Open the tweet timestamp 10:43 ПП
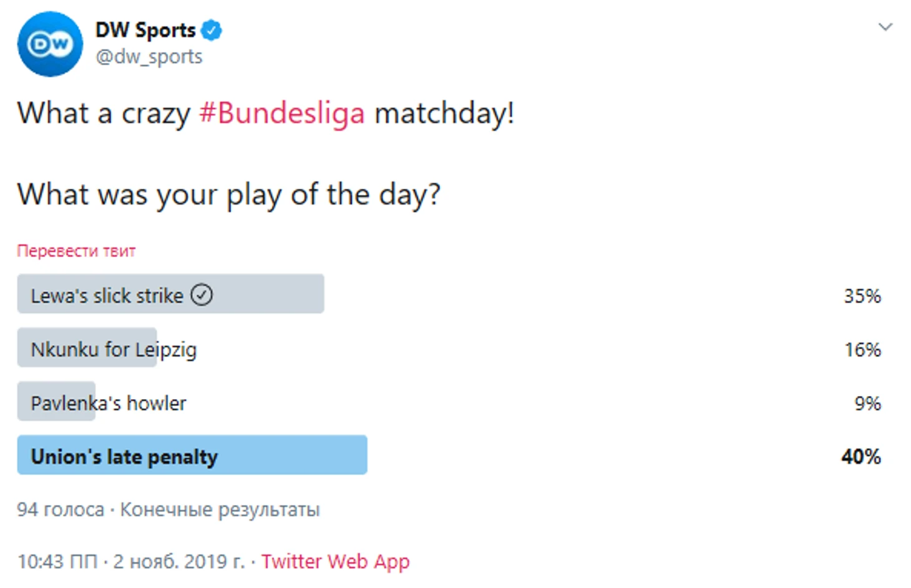This screenshot has width=911, height=588. (57, 561)
